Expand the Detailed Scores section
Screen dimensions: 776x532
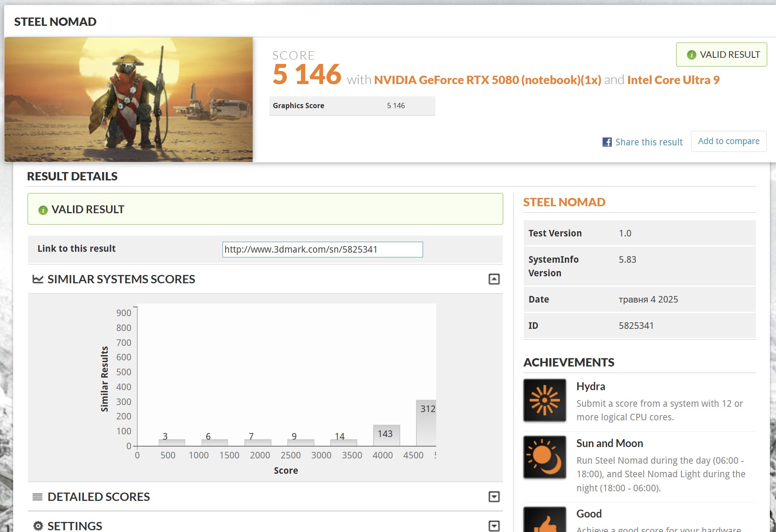coord(494,497)
